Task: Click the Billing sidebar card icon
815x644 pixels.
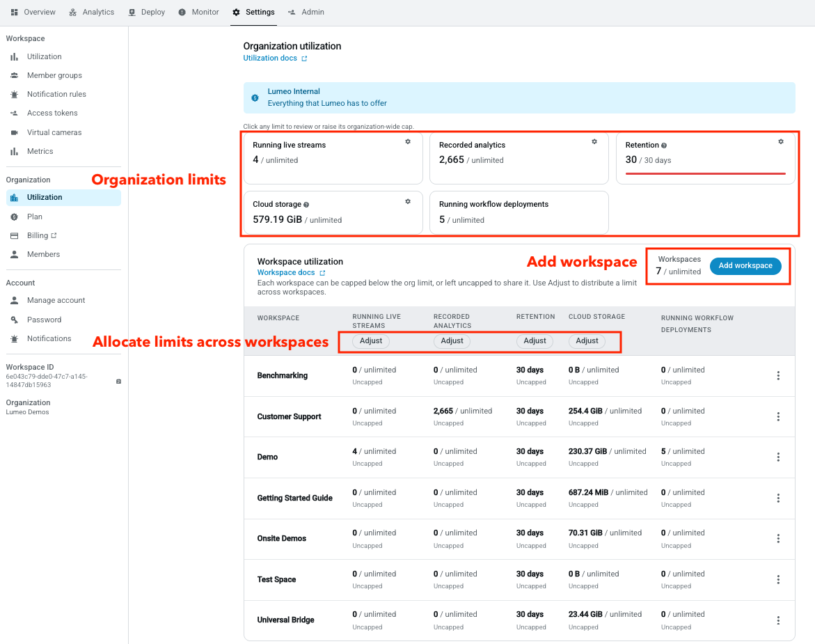Action: [x=15, y=235]
